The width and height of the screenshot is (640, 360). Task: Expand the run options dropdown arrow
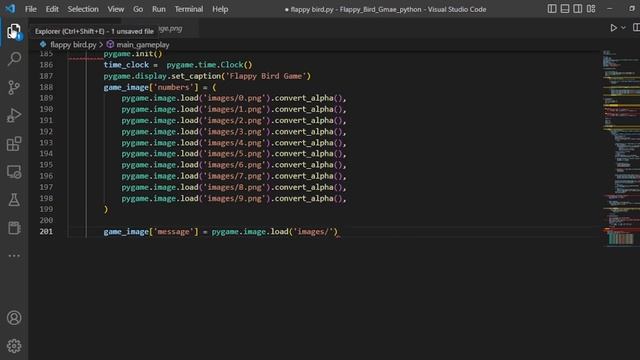click(x=623, y=28)
